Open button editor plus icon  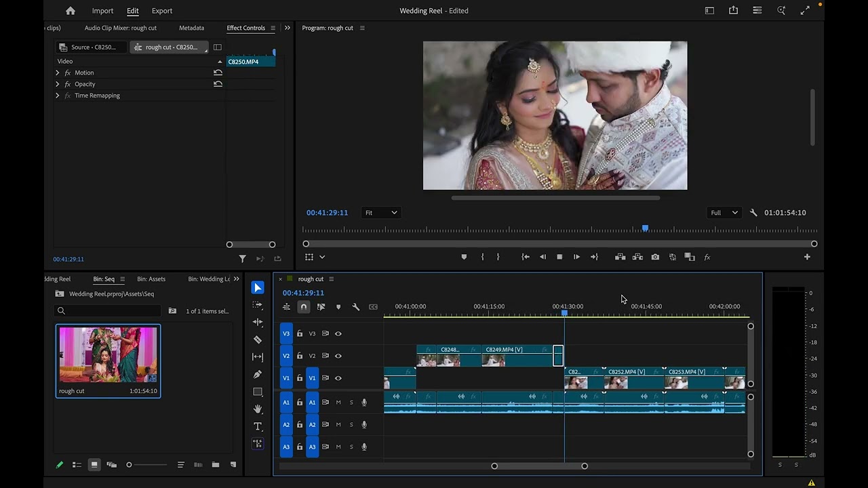(x=807, y=257)
